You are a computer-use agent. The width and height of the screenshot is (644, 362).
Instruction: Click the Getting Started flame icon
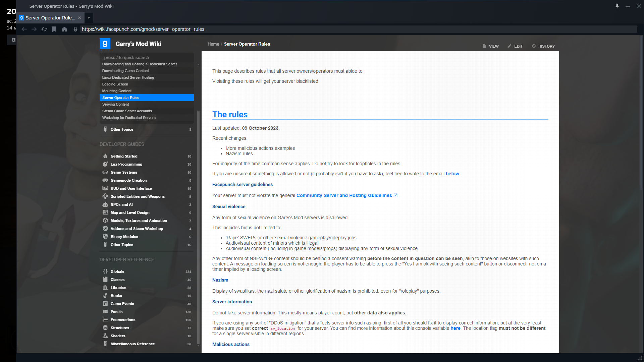(x=105, y=156)
